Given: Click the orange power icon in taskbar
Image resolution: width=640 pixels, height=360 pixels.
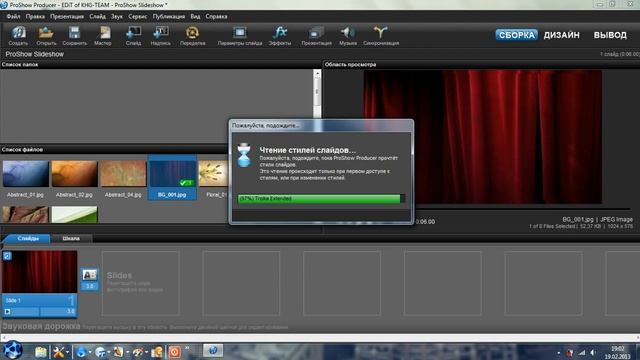Looking at the screenshot, I should point(174,352).
